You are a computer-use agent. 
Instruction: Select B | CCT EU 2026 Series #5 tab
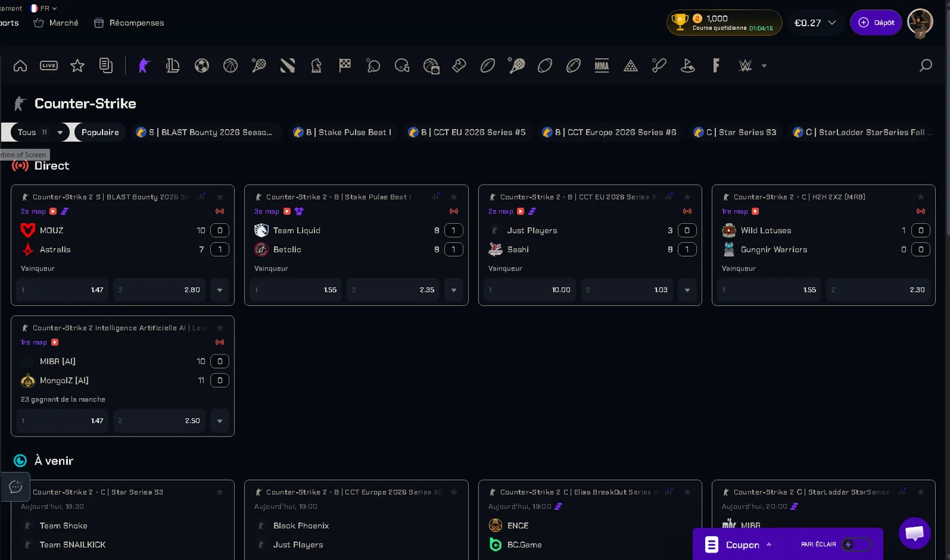tap(467, 132)
